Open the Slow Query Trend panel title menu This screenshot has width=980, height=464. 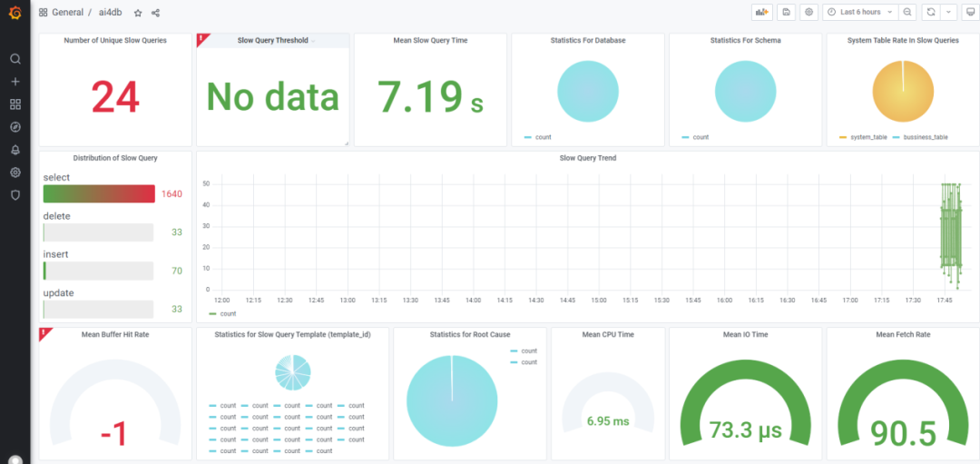pyautogui.click(x=587, y=158)
